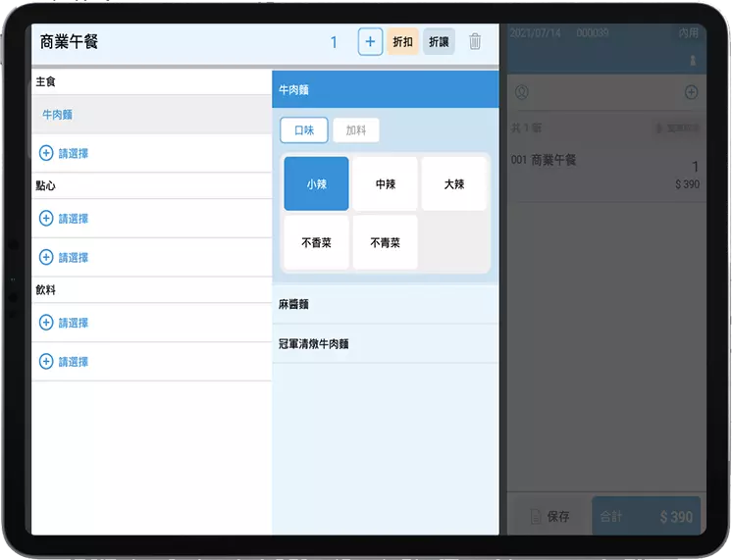Toggle the 不青菜 no vegetables option
Screen dimensions: 732x560
386,242
